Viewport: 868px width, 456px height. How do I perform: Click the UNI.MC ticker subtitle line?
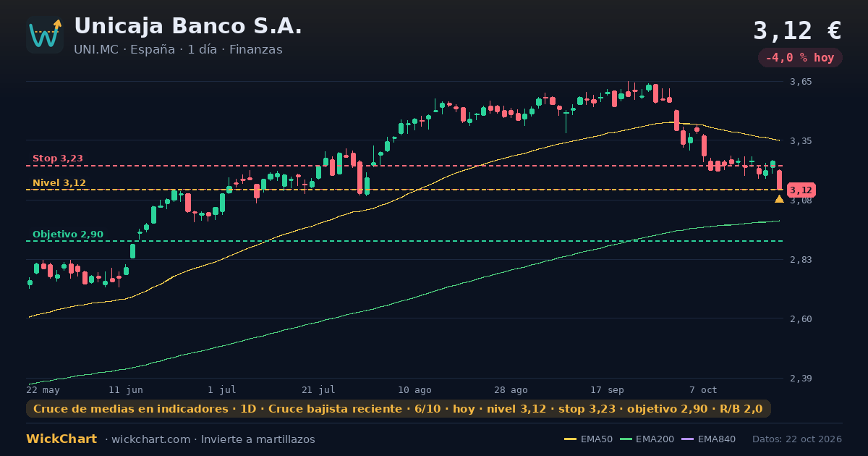(x=178, y=50)
